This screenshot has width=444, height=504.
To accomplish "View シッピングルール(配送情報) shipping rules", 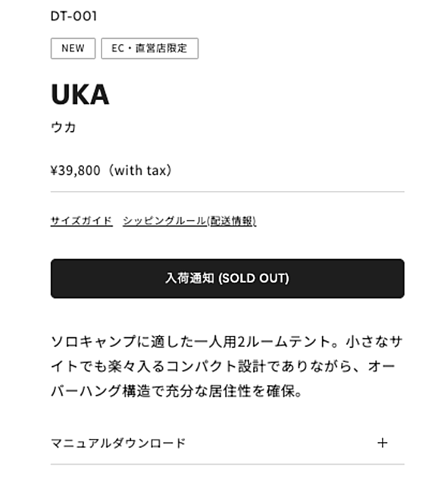I will [189, 221].
